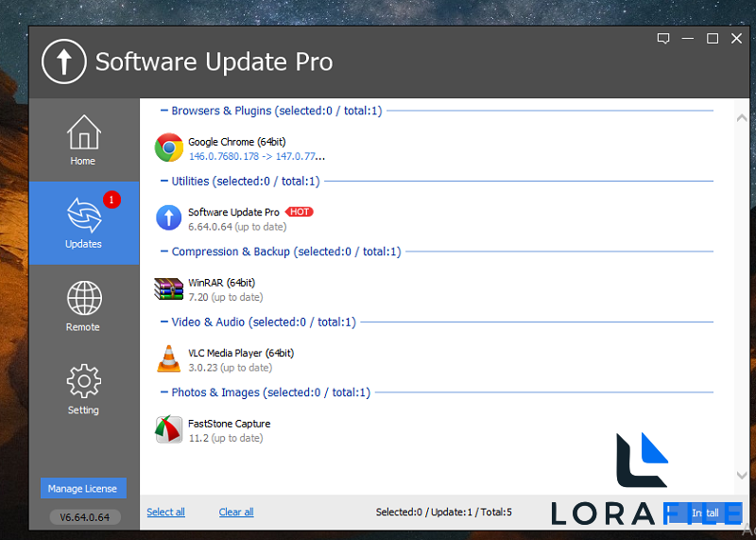Open the Home section
The width and height of the screenshot is (756, 540).
click(x=84, y=140)
